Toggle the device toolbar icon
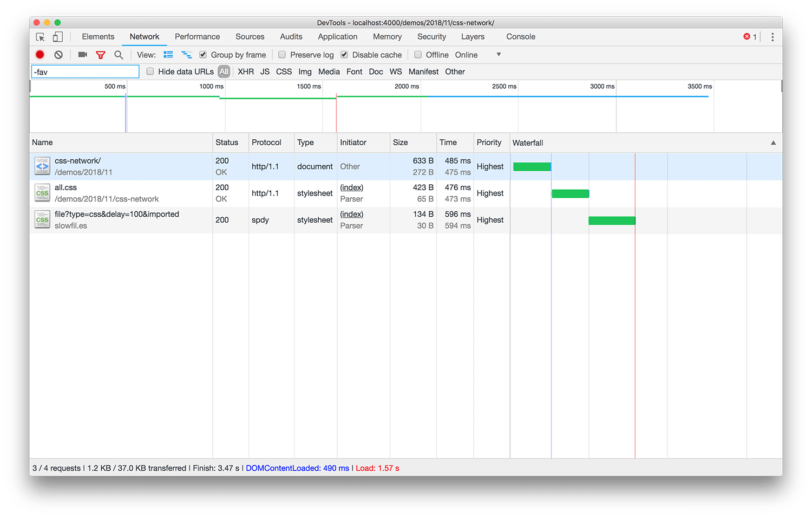This screenshot has height=518, width=812. point(57,37)
